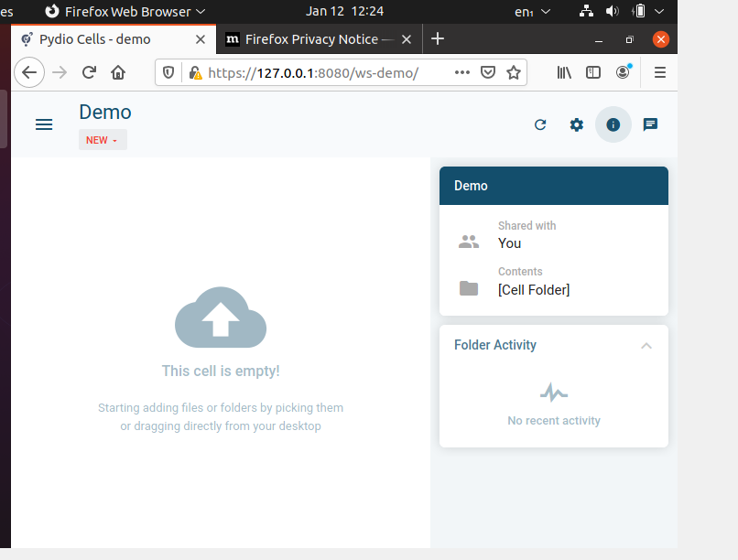Open the chat comments icon
This screenshot has width=738, height=560.
coord(650,124)
